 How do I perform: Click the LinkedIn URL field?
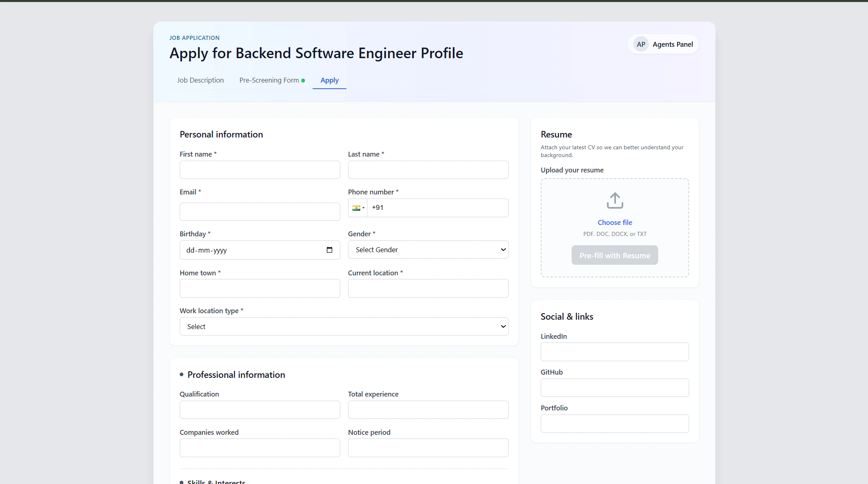(614, 352)
